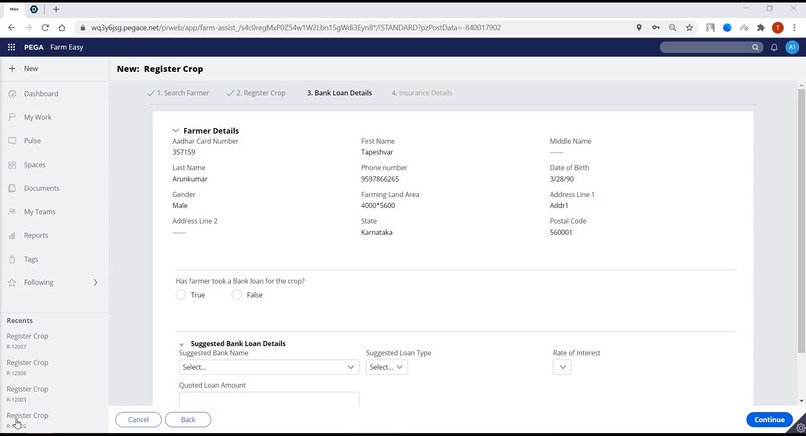Click the Cancel button
The image size is (806, 436).
(138, 420)
